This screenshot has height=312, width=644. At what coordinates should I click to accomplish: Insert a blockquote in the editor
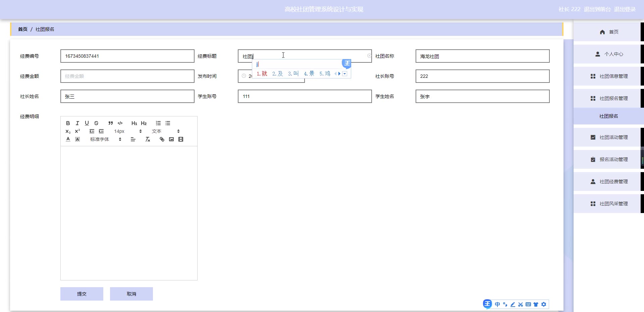coord(111,123)
